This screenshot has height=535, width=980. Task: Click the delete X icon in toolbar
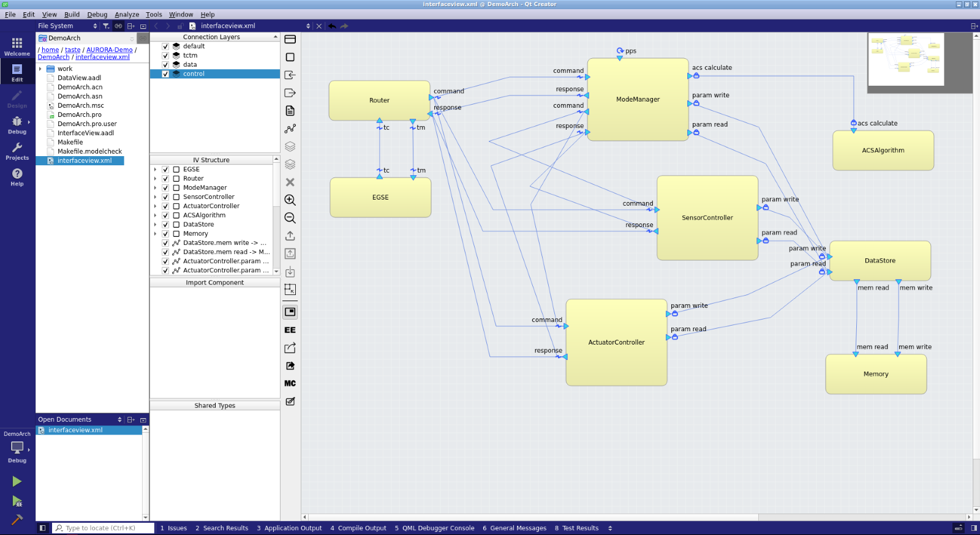tap(290, 182)
